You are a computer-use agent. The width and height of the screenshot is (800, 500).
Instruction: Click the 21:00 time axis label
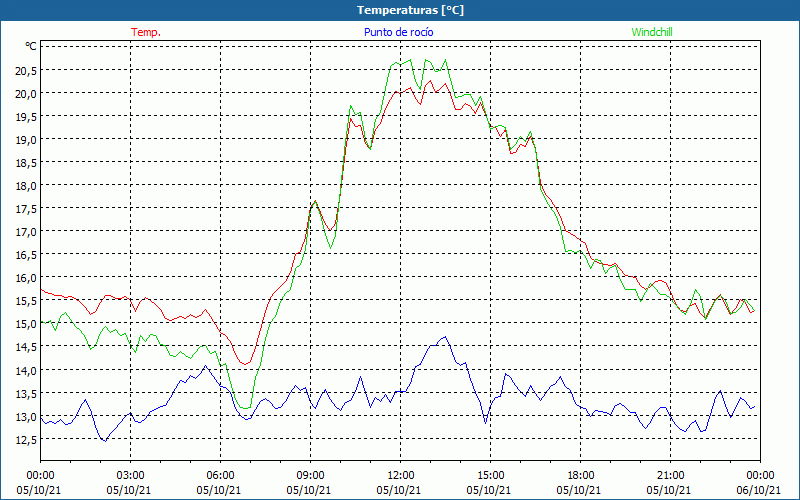coord(670,475)
